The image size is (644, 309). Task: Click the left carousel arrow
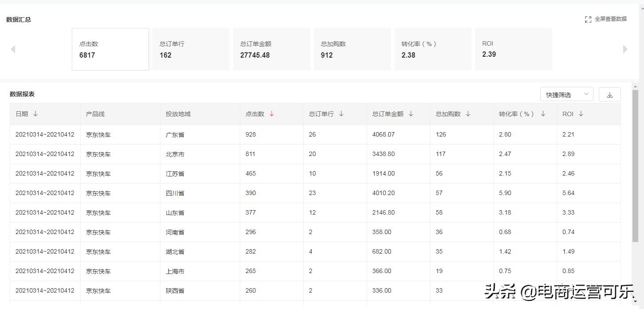pos(13,49)
